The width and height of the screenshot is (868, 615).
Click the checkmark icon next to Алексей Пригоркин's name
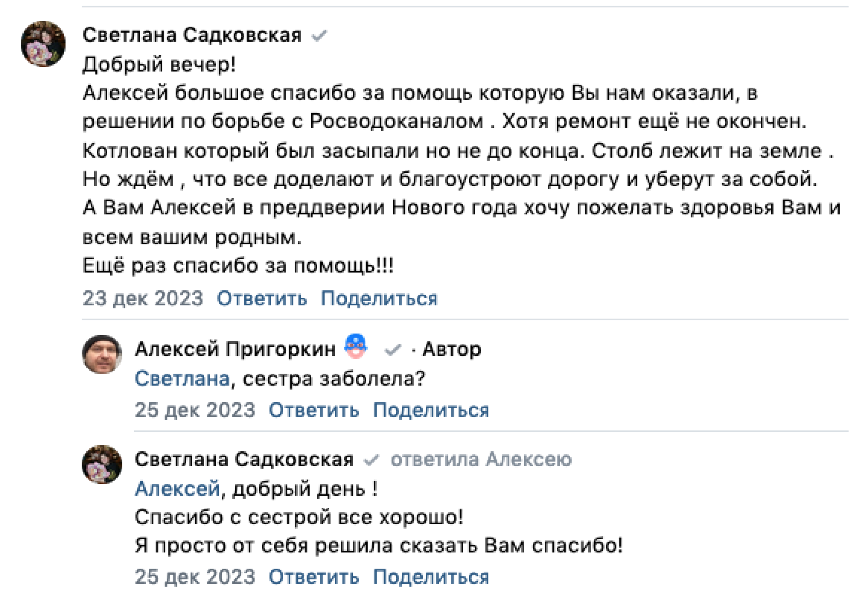click(x=392, y=349)
